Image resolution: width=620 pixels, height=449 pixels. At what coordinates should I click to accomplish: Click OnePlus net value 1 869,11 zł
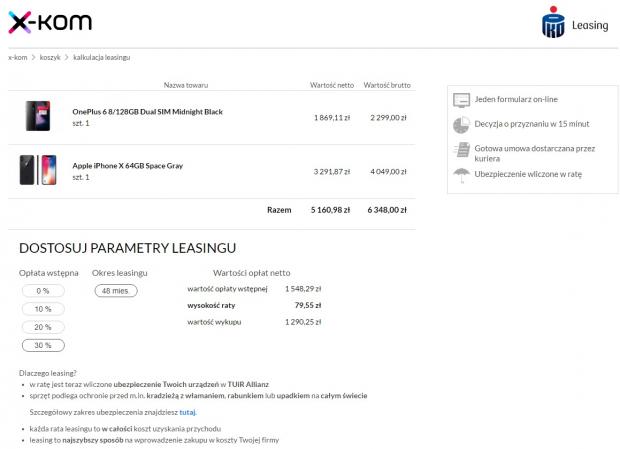[332, 118]
